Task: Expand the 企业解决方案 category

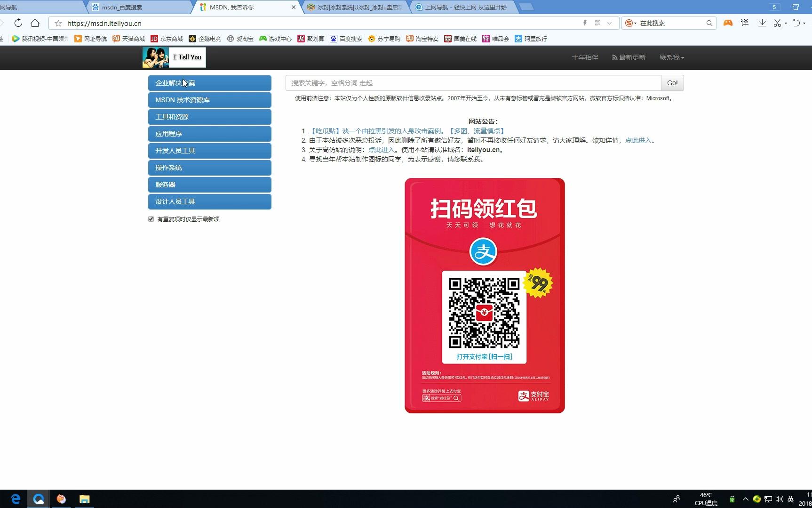Action: pyautogui.click(x=210, y=83)
